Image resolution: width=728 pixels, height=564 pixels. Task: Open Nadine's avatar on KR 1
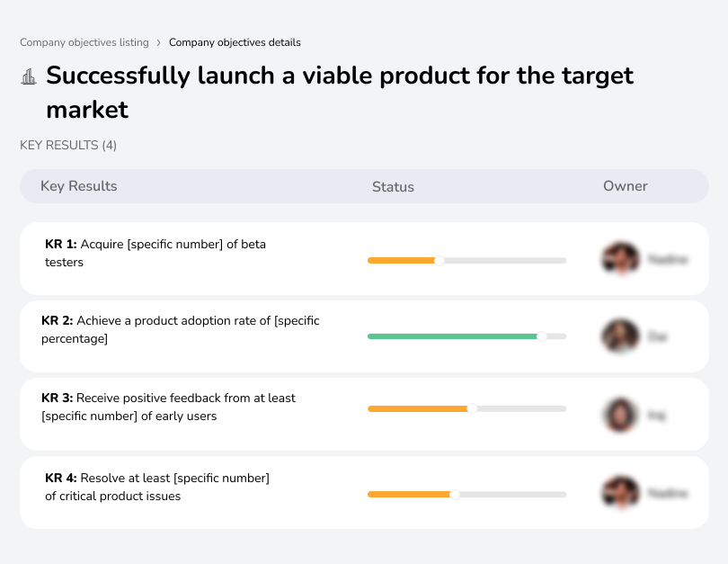click(620, 258)
